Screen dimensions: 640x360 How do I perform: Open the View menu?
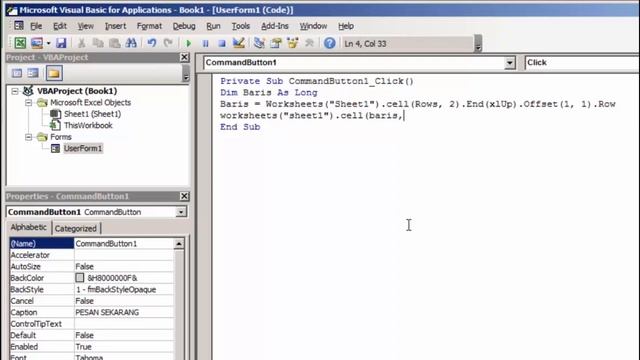(85, 26)
